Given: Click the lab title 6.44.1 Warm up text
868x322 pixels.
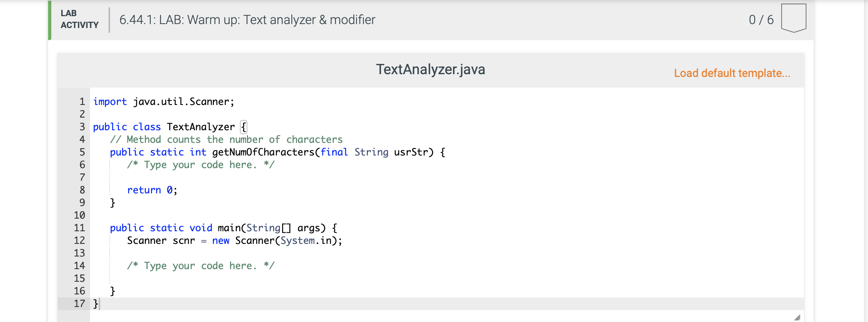Looking at the screenshot, I should click(x=247, y=20).
